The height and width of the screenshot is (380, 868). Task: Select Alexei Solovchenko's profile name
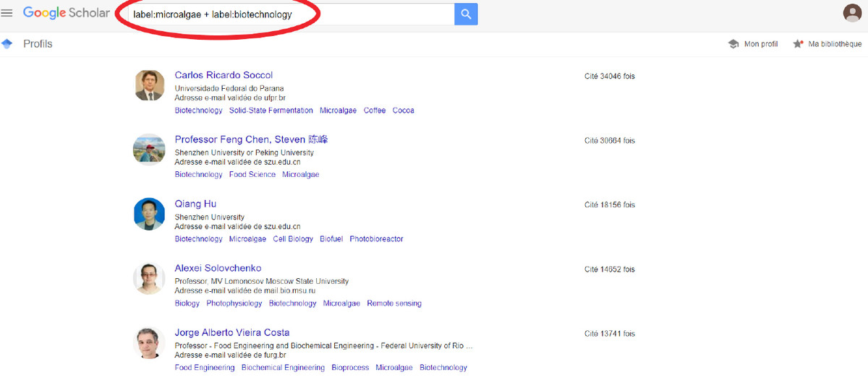click(218, 268)
